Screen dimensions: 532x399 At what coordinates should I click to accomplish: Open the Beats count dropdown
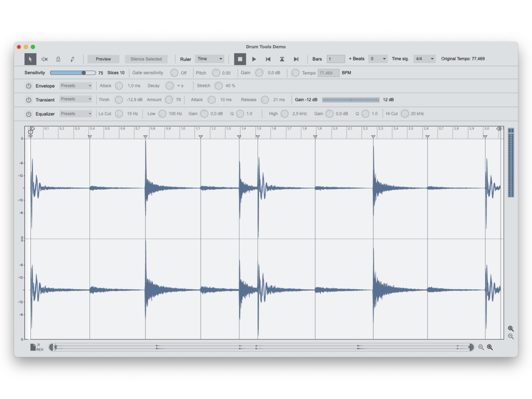[x=378, y=59]
